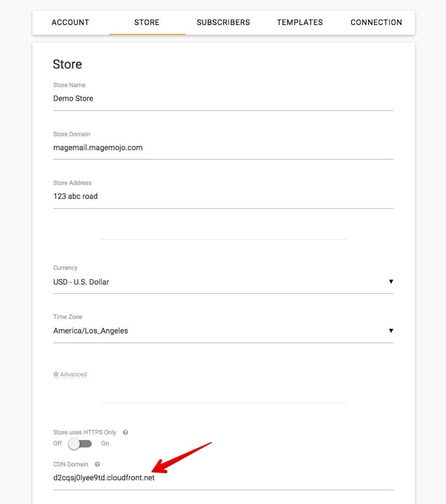Click the On label of HTTPS switch

click(105, 443)
